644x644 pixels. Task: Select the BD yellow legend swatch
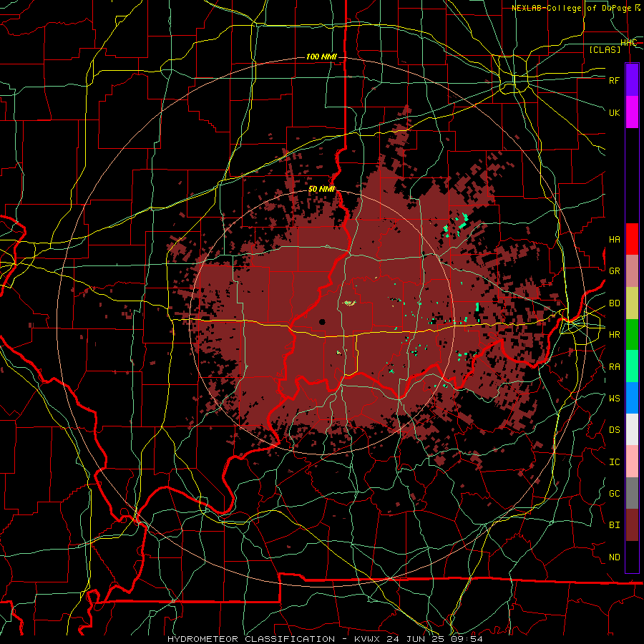tap(632, 303)
